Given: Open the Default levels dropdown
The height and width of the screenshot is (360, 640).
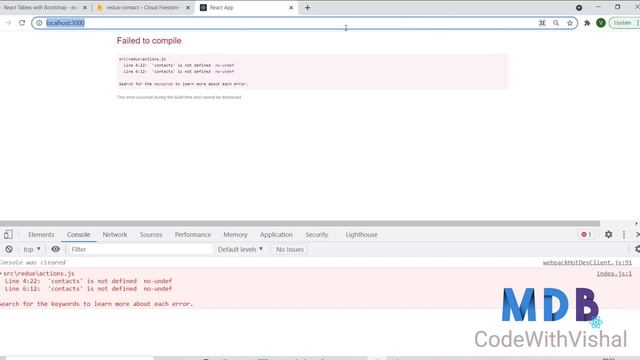Looking at the screenshot, I should pos(240,249).
